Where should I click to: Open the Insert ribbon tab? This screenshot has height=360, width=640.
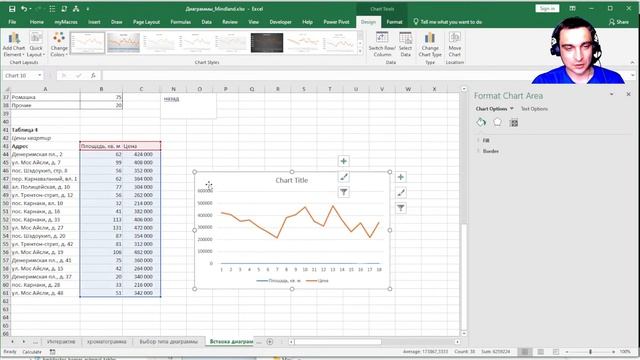point(94,22)
